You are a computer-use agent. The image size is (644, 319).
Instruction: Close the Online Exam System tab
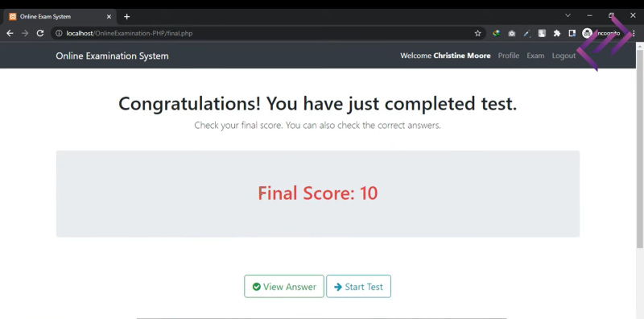pos(109,16)
